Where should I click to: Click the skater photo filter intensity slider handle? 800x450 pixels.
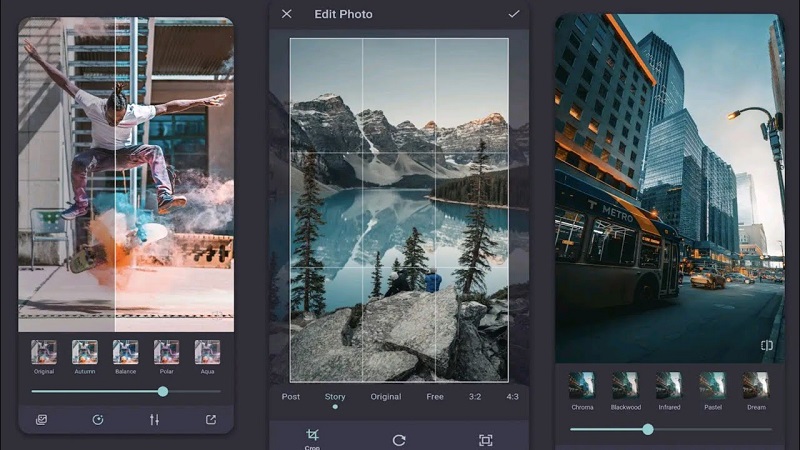[x=163, y=391]
